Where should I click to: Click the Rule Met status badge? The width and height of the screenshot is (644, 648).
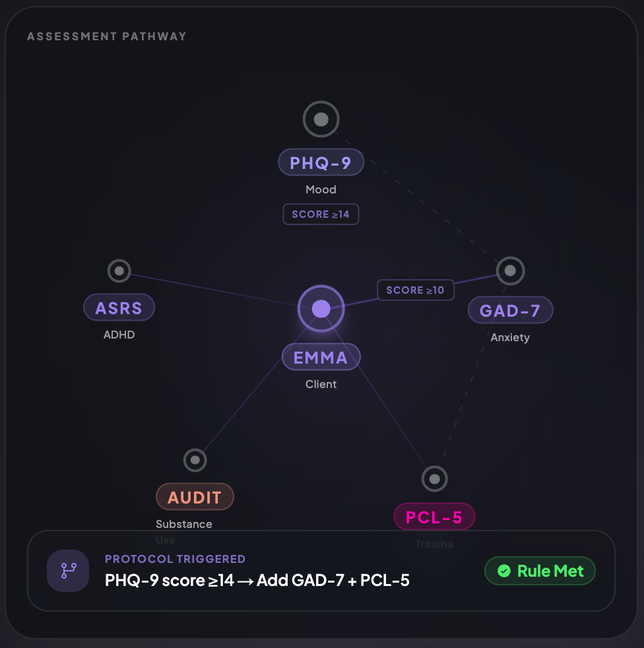540,571
